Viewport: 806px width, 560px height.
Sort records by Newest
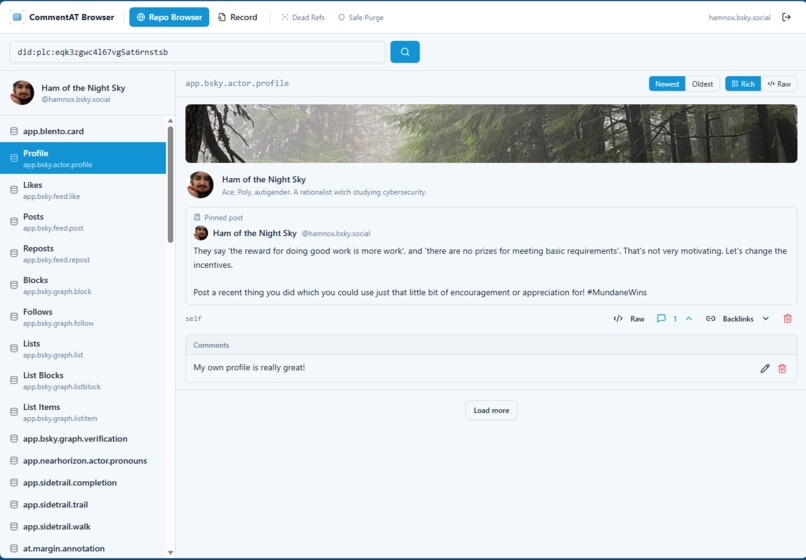point(667,84)
